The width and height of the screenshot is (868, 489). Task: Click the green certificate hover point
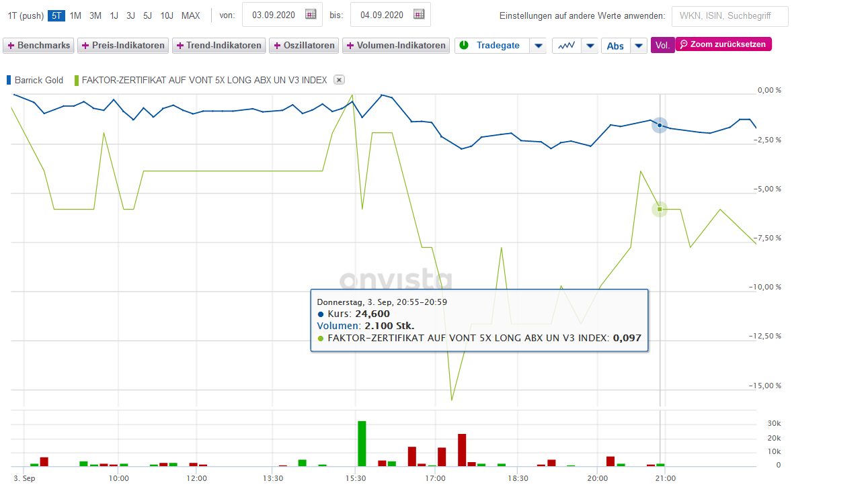[x=660, y=209]
